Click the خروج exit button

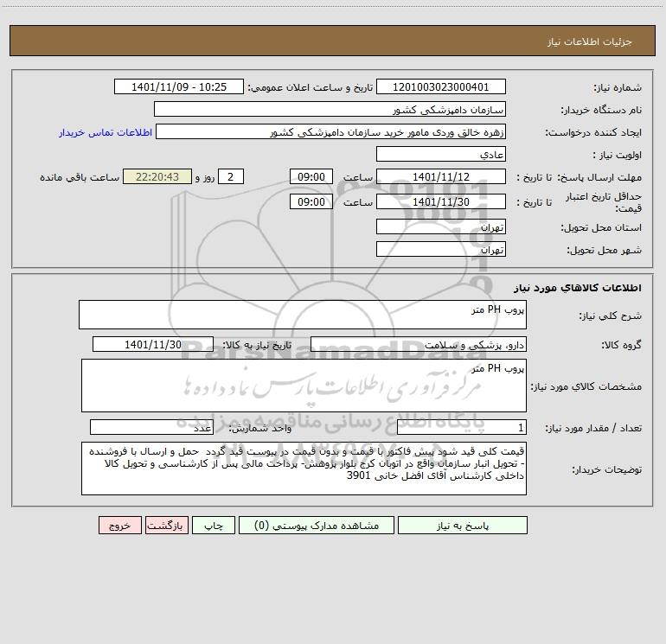(x=119, y=526)
